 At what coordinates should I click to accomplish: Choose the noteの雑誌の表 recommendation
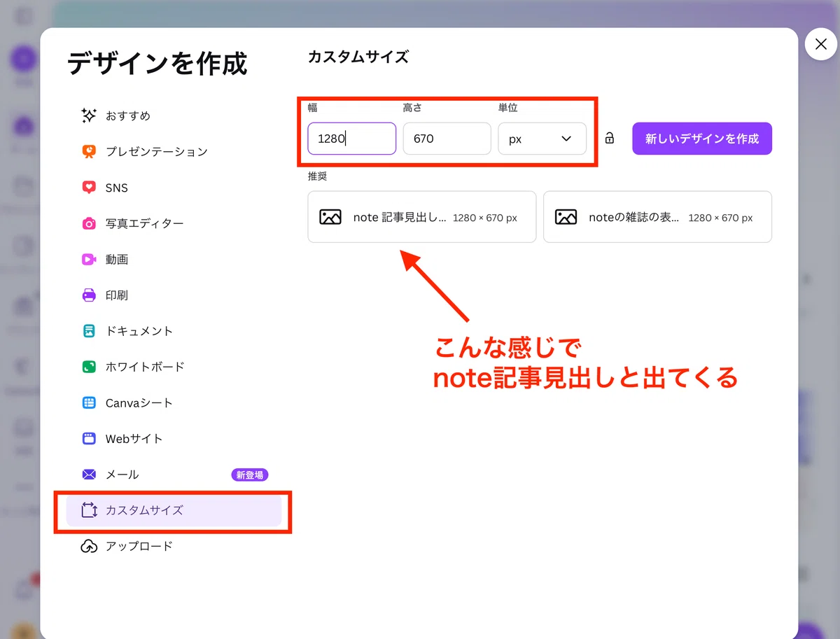[x=657, y=217]
